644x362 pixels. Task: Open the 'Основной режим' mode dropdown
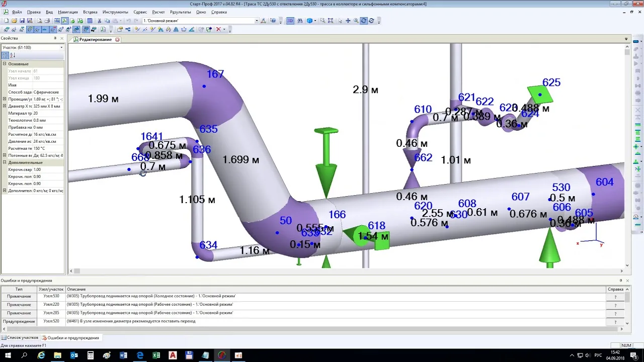point(257,21)
